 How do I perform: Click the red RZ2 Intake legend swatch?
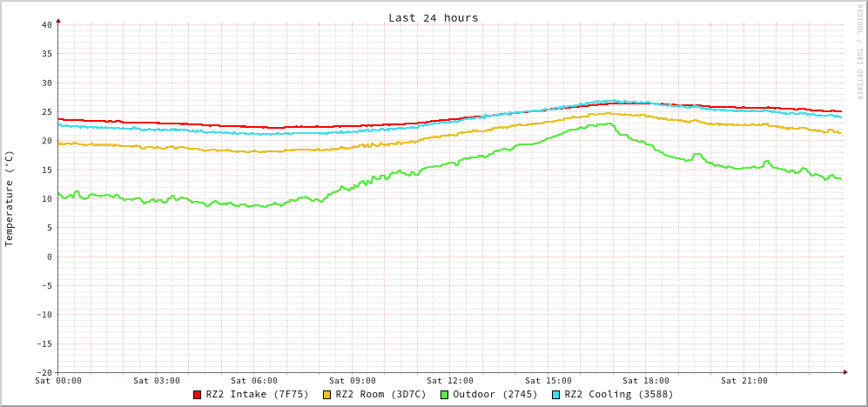click(198, 395)
